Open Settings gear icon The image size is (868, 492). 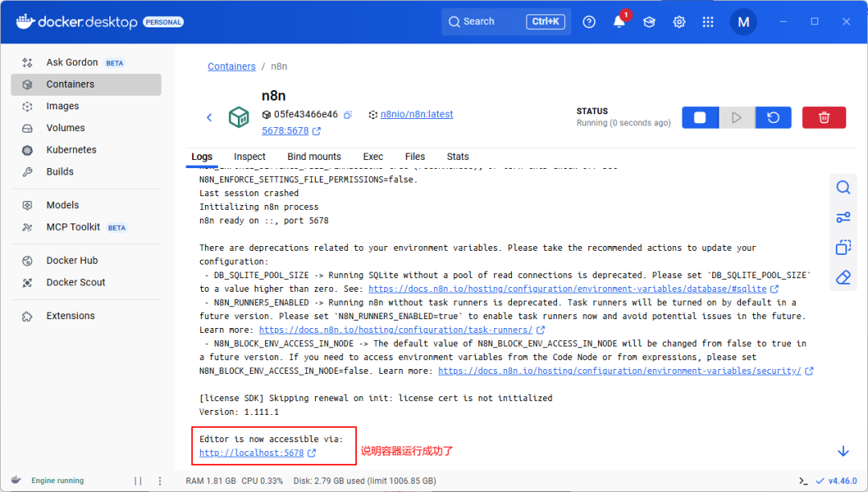(678, 22)
